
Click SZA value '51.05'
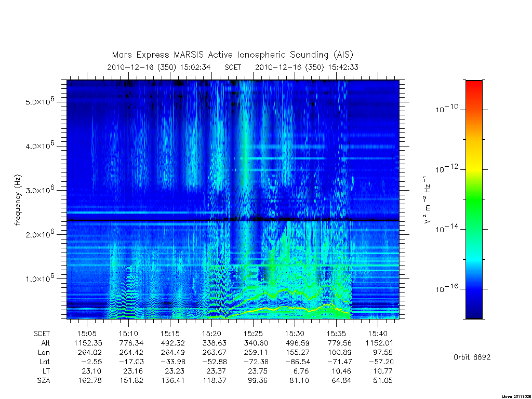383,381
